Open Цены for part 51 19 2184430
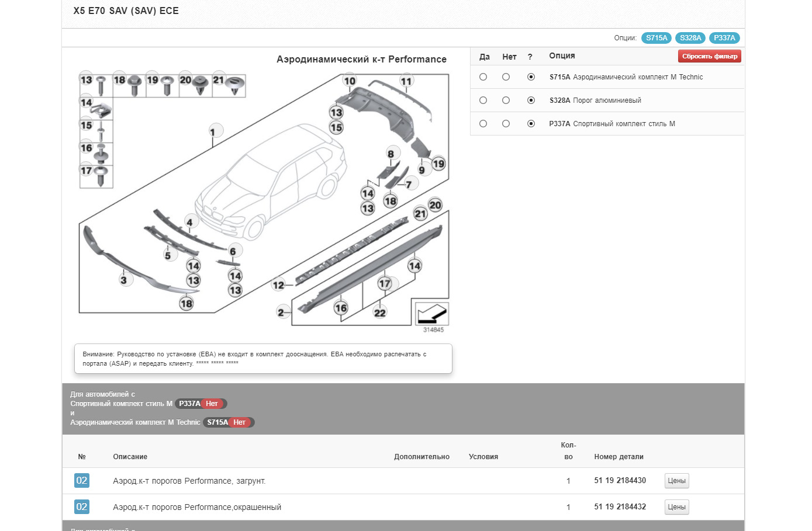 (x=676, y=481)
